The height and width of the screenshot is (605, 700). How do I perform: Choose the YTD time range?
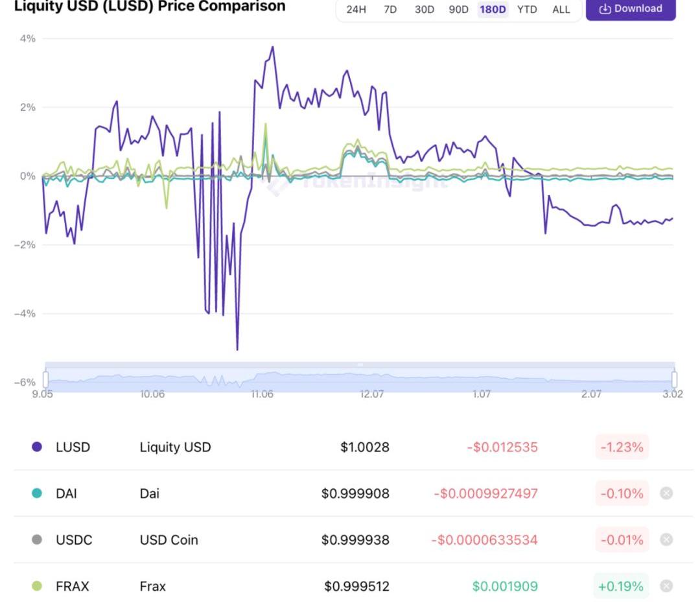(x=527, y=9)
